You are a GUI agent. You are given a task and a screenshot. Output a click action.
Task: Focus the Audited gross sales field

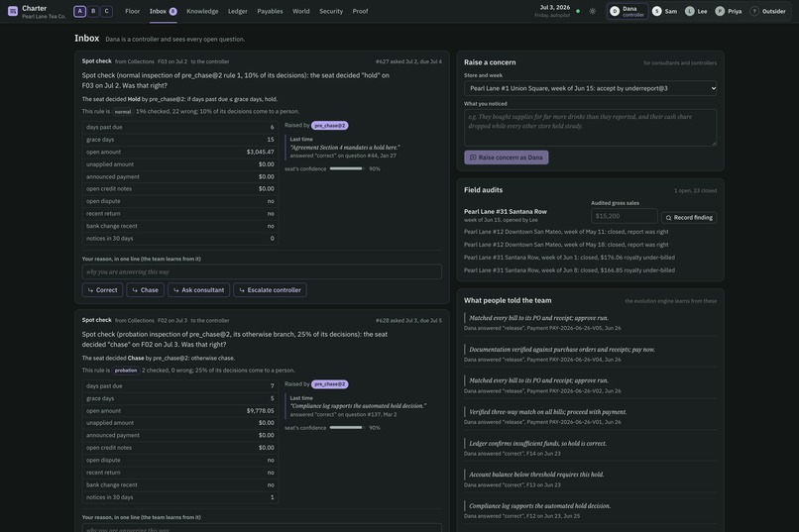pyautogui.click(x=625, y=216)
